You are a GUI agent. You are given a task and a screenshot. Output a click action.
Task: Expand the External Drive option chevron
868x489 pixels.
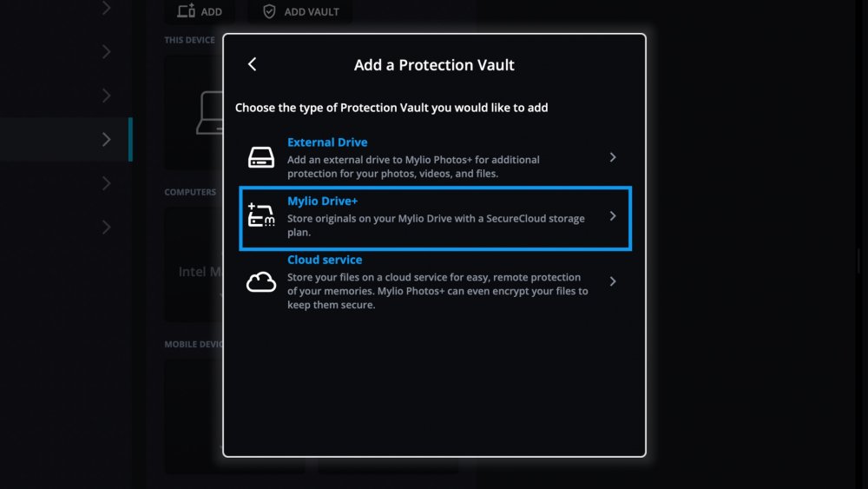[x=613, y=157]
